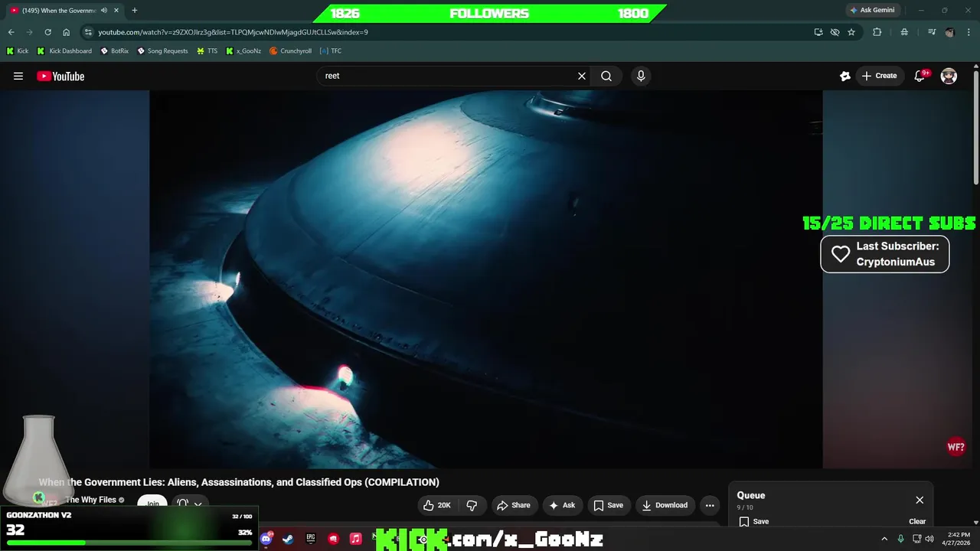Open a new browser tab
The width and height of the screenshot is (980, 551).
pyautogui.click(x=135, y=10)
